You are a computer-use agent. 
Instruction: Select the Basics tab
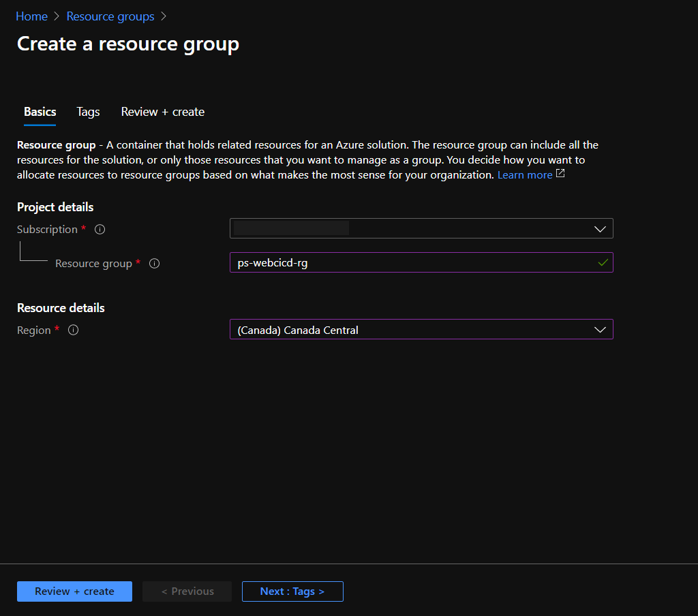coord(39,112)
